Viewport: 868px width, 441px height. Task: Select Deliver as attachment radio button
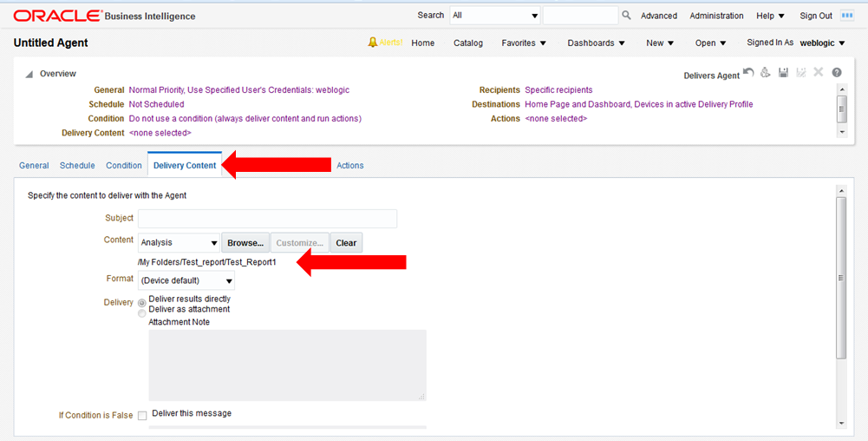[x=142, y=313]
